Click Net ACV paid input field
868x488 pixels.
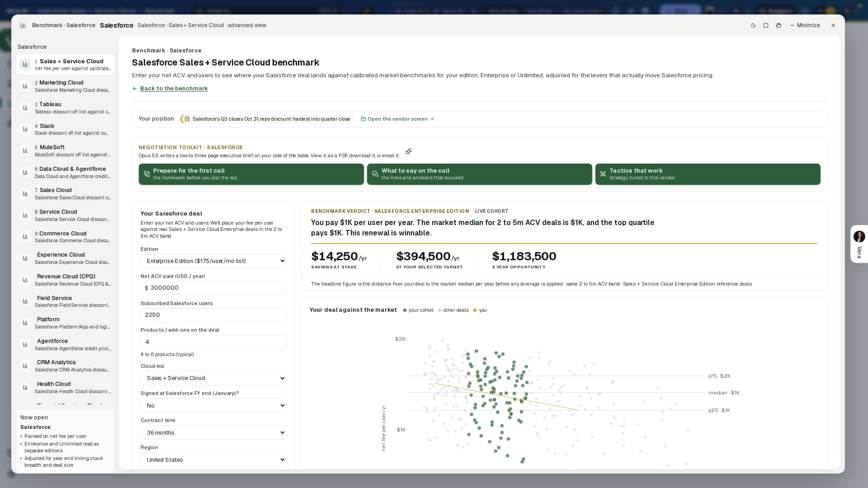pos(213,288)
